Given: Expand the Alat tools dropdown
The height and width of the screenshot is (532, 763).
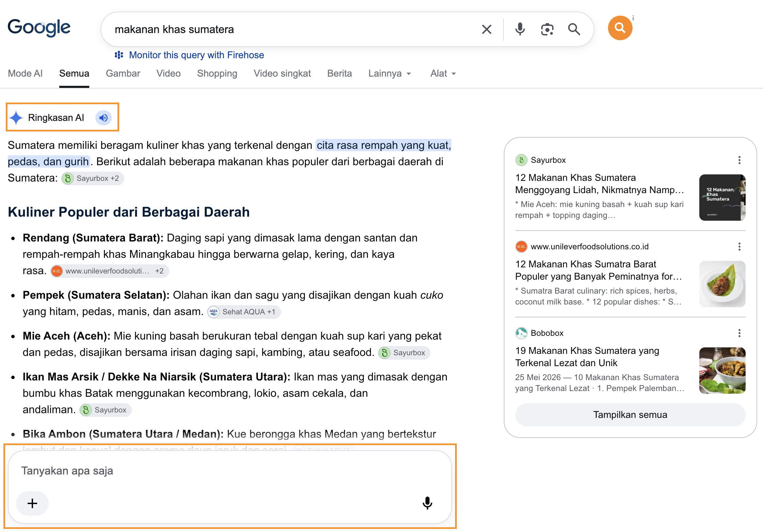Looking at the screenshot, I should (x=443, y=74).
